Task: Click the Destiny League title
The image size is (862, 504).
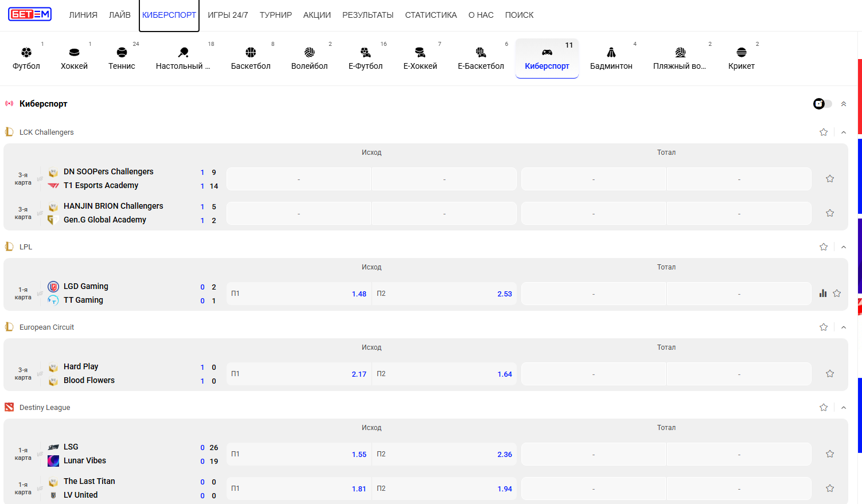Action: (x=45, y=408)
